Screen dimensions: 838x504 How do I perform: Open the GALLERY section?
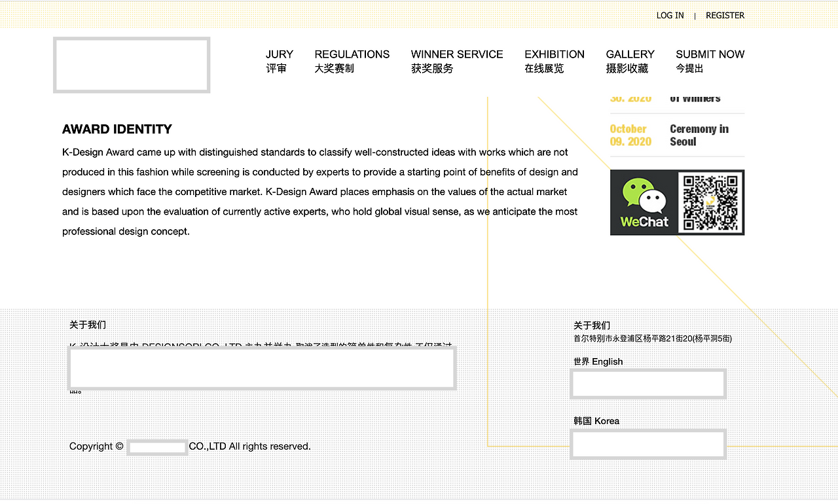click(630, 61)
